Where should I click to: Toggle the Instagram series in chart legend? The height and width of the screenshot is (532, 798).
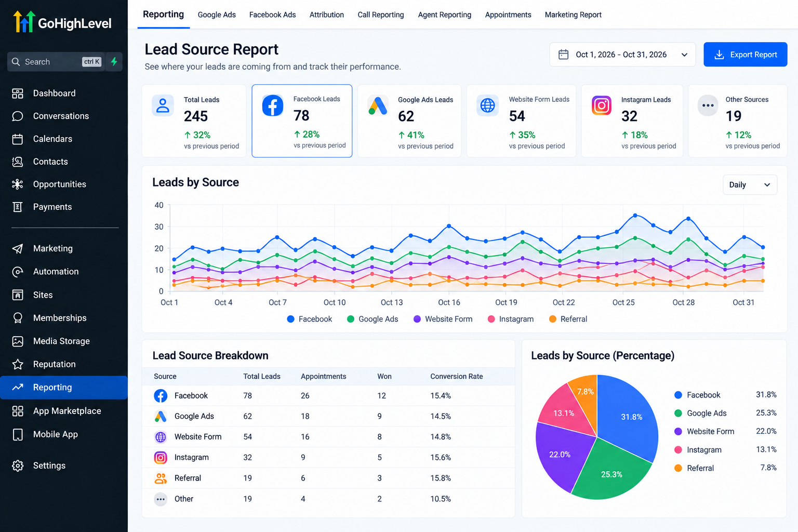511,319
